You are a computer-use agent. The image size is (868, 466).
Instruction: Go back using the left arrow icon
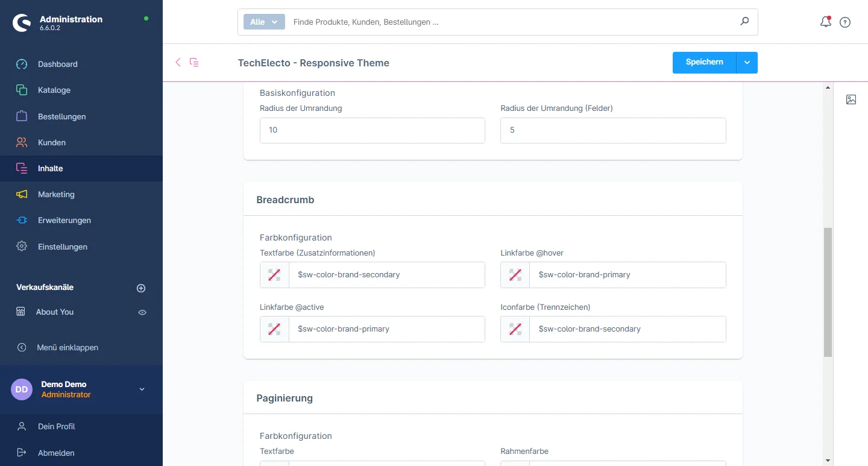coord(178,62)
